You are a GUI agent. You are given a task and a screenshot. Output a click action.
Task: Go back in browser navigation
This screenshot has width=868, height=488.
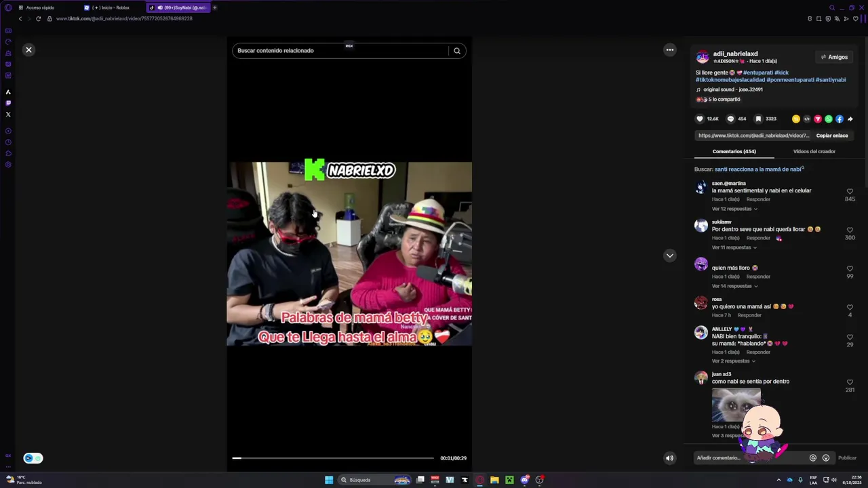tap(20, 18)
